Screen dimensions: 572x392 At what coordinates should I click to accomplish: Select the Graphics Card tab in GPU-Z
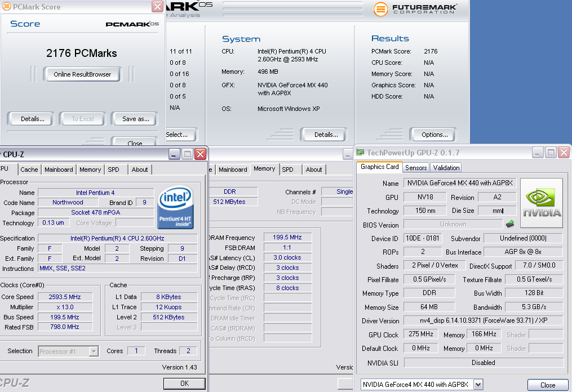click(x=379, y=167)
